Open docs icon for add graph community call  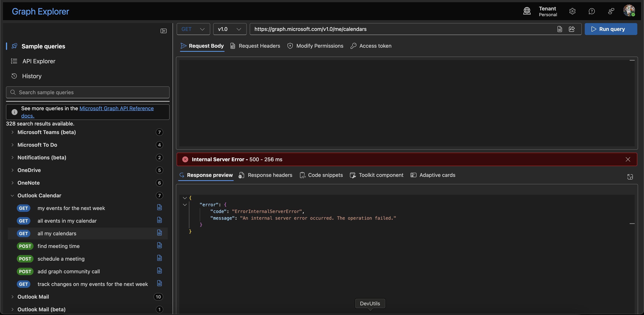[x=159, y=271]
